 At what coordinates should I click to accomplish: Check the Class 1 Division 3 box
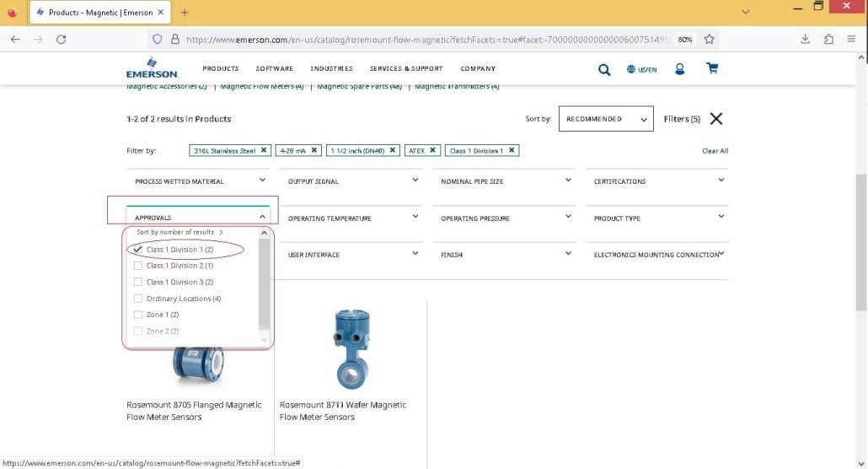138,283
